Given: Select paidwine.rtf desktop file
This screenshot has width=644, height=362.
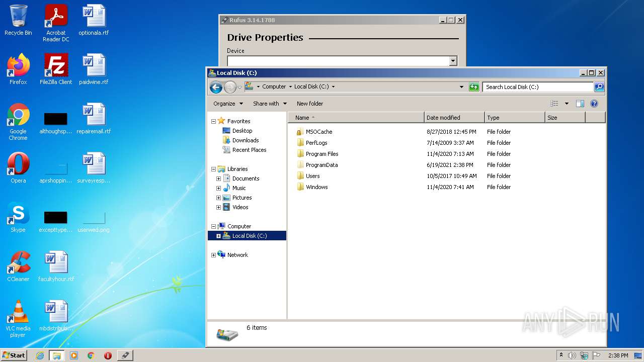Looking at the screenshot, I should [94, 69].
